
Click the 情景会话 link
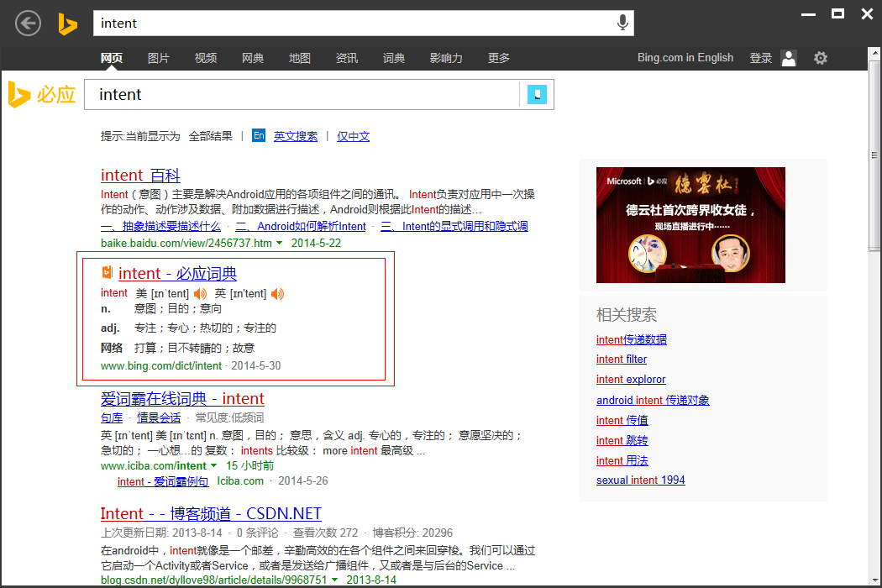pos(159,417)
